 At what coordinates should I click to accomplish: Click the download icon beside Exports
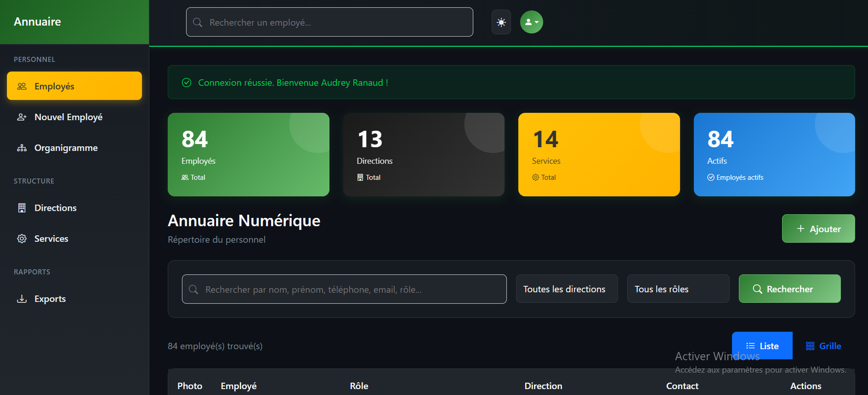(22, 299)
